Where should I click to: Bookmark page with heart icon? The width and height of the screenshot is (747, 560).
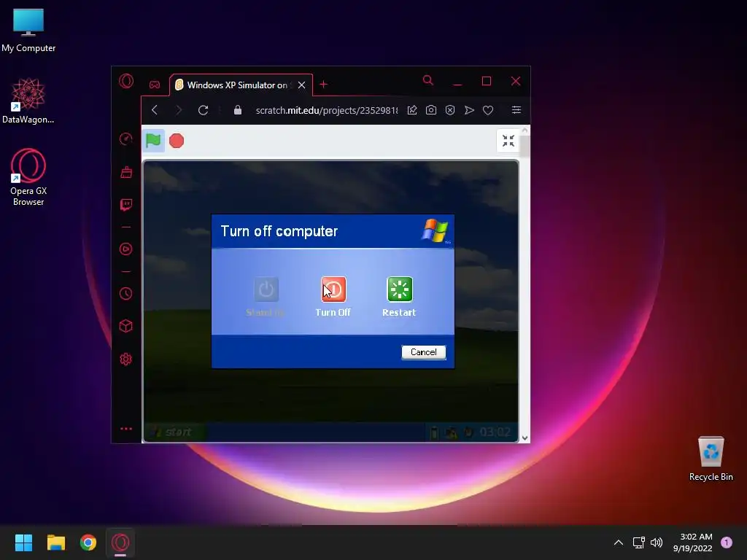click(x=488, y=110)
